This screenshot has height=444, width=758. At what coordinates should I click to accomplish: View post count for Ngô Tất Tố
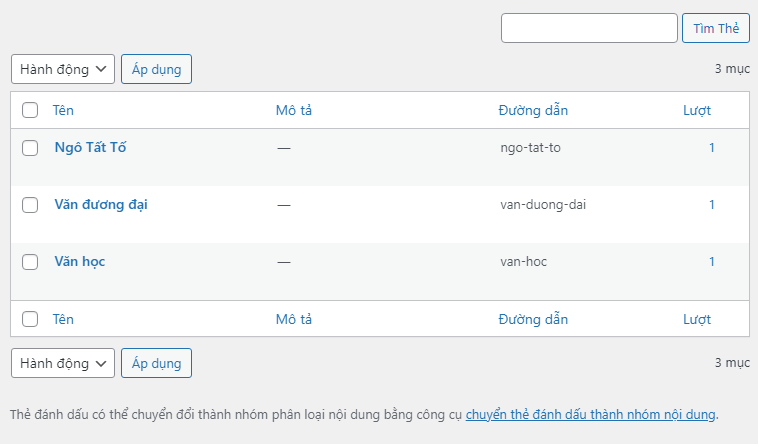tap(712, 147)
